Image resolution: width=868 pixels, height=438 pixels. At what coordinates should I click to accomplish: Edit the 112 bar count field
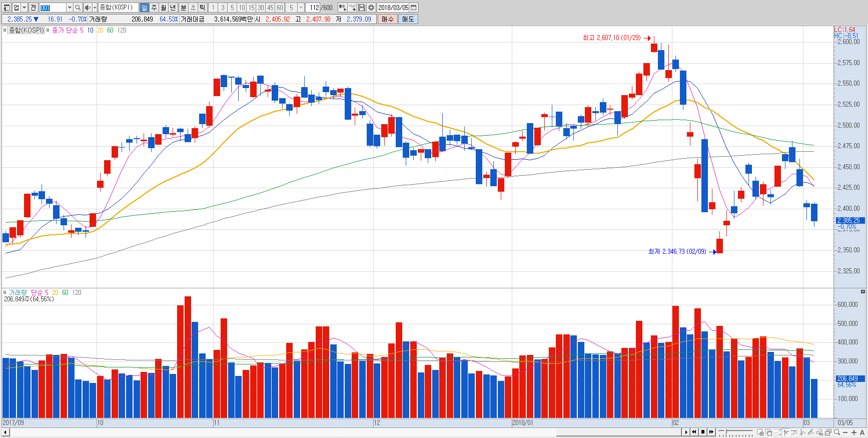pos(313,8)
